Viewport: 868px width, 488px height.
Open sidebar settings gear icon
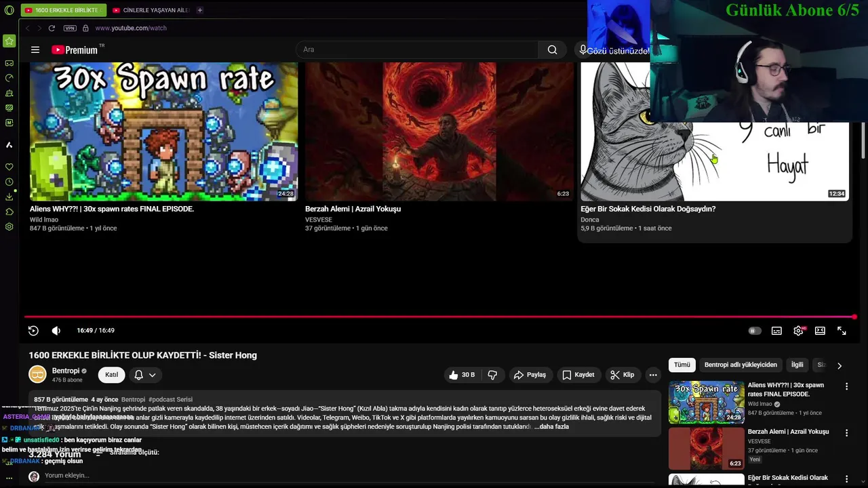pos(9,226)
